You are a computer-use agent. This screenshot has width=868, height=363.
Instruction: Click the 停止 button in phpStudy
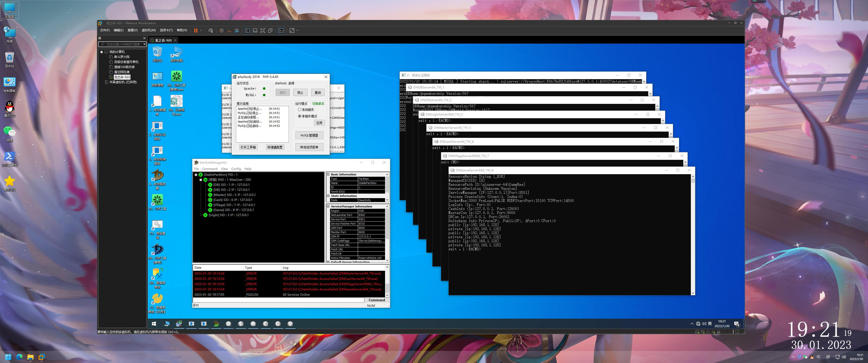click(300, 93)
